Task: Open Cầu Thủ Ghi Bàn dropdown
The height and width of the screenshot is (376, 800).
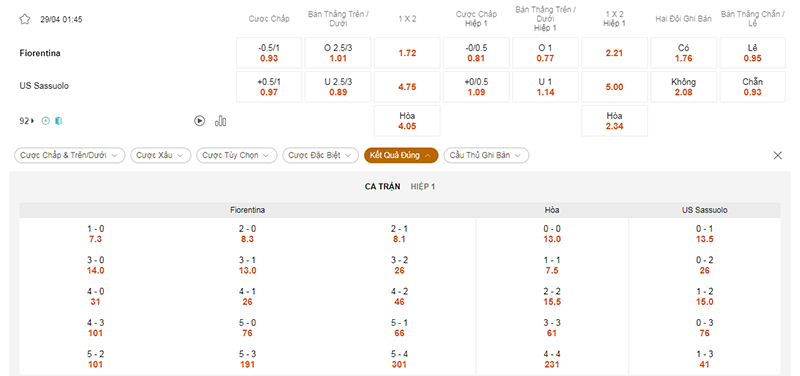Action: 486,156
